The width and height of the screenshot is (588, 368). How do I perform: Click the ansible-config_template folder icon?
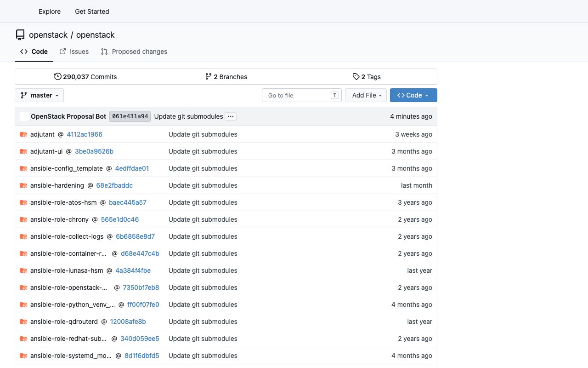tap(23, 168)
